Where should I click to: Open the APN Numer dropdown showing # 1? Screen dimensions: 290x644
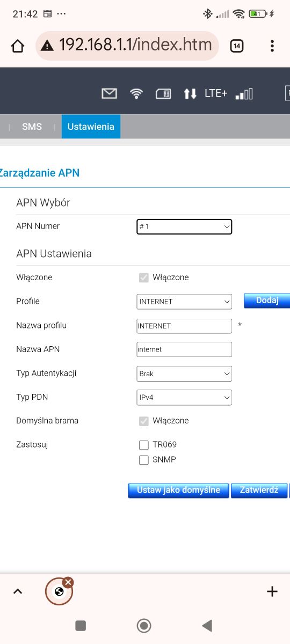coord(184,227)
